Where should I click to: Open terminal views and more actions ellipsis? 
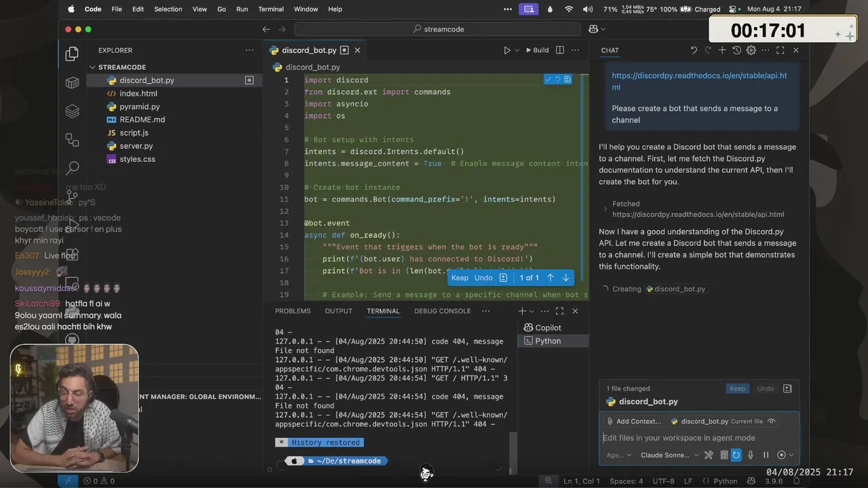(545, 311)
